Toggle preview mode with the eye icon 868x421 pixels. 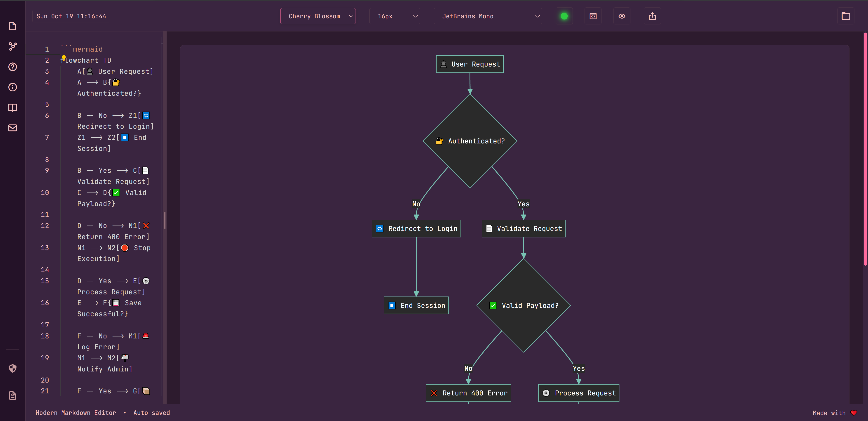click(622, 16)
